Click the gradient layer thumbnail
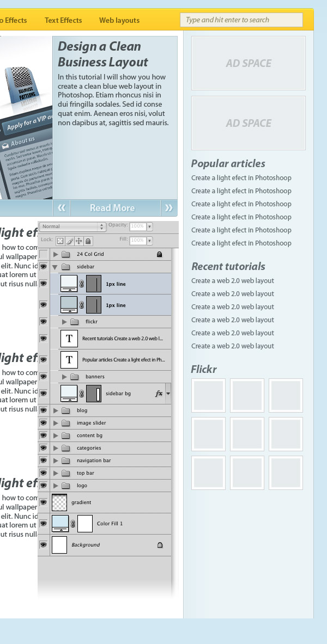Image resolution: width=327 pixels, height=644 pixels. 59,502
